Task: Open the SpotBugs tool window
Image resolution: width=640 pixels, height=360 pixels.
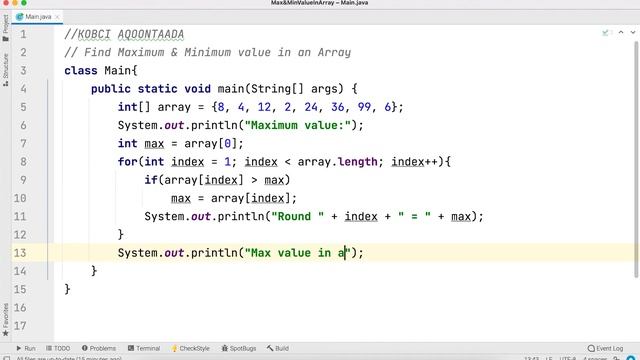Action: pyautogui.click(x=239, y=348)
